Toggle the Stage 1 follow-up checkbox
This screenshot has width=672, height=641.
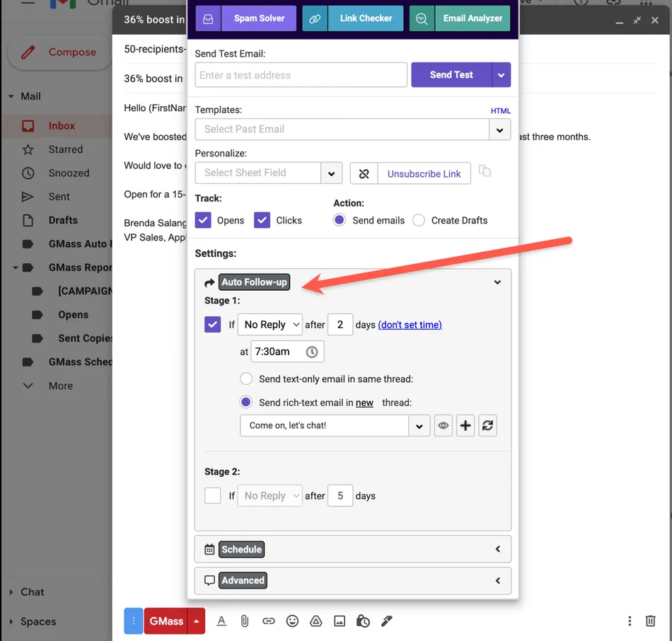213,325
